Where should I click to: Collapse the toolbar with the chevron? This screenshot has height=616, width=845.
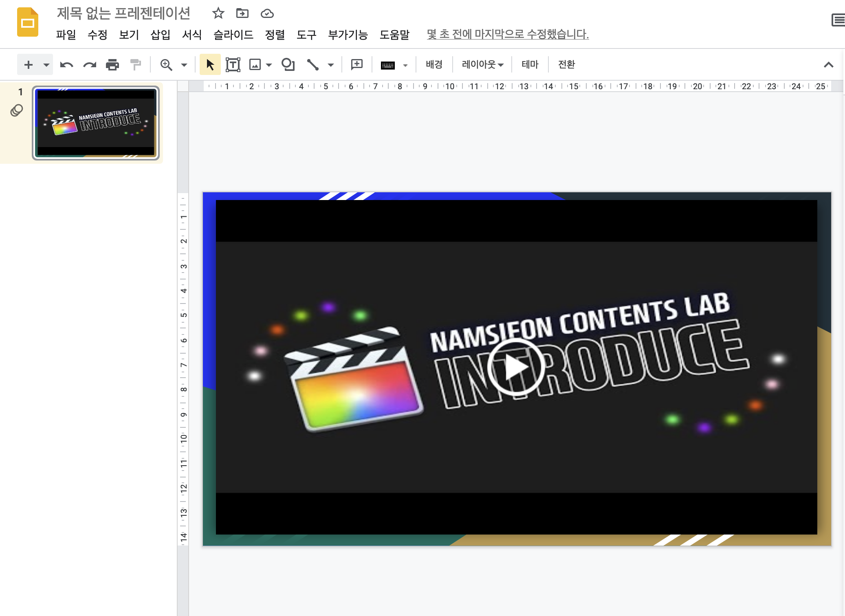828,65
